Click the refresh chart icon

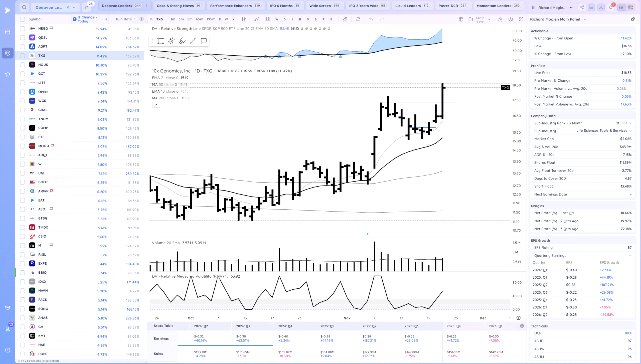click(x=358, y=19)
